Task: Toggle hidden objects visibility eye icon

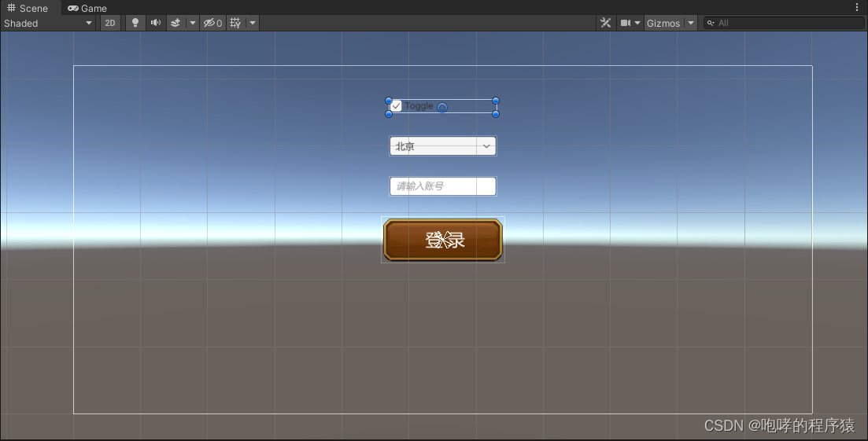Action: 212,24
